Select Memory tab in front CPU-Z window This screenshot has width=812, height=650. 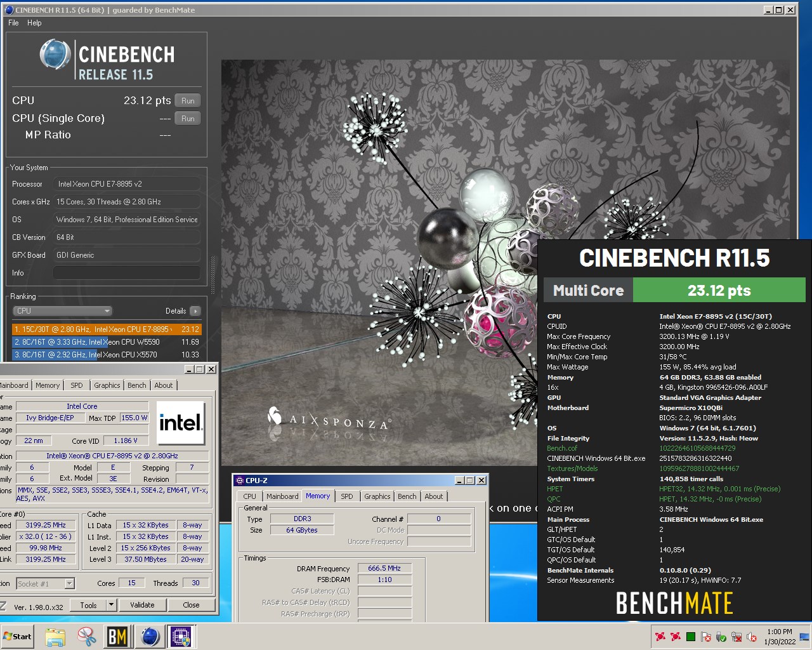point(318,496)
